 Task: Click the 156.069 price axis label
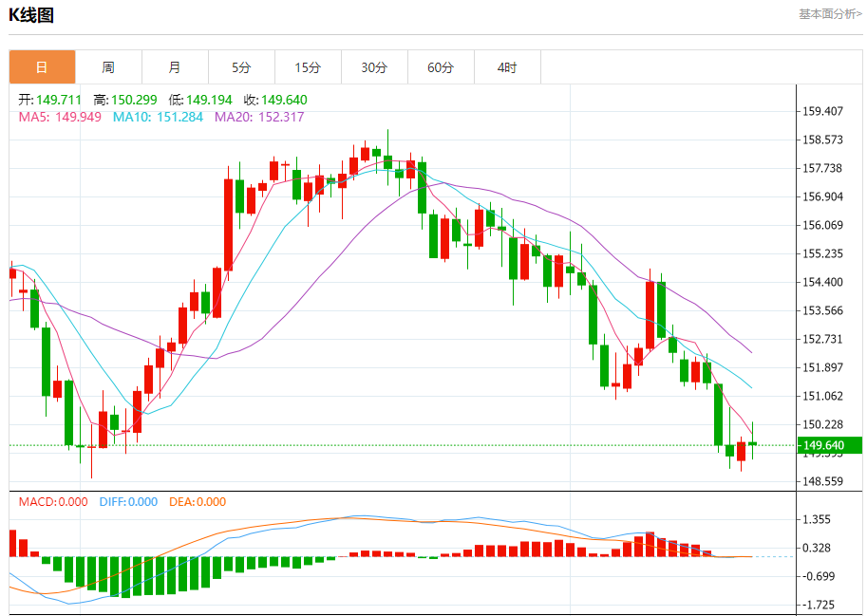click(x=822, y=225)
